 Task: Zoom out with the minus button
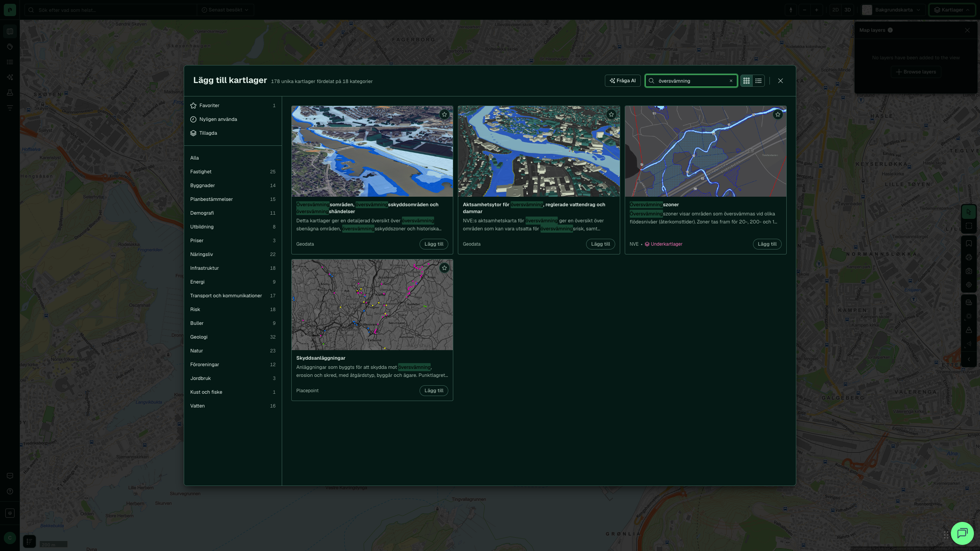pyautogui.click(x=805, y=10)
